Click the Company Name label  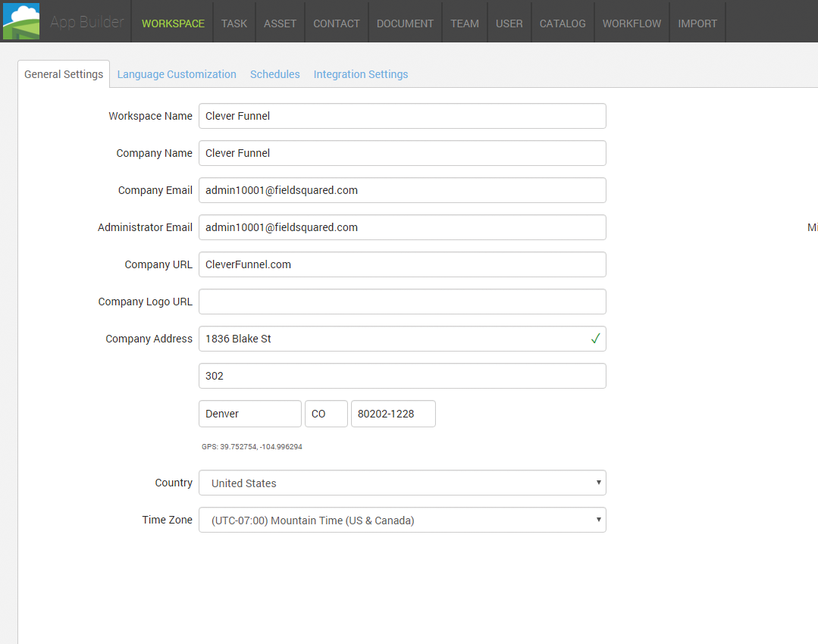pyautogui.click(x=155, y=153)
